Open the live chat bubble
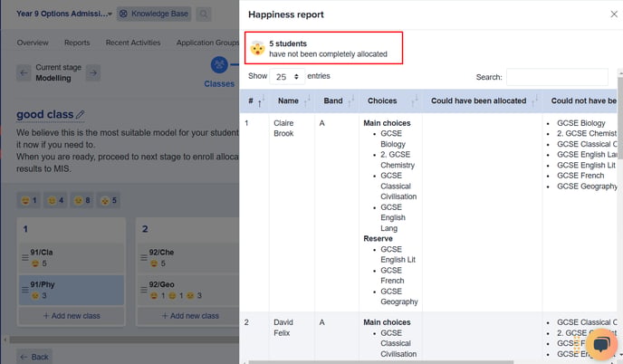 [x=601, y=344]
